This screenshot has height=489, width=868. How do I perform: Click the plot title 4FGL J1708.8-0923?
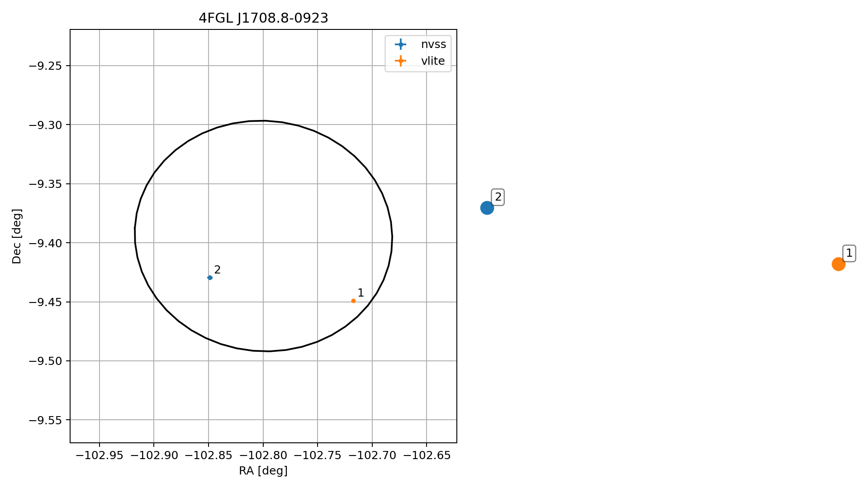(x=263, y=18)
